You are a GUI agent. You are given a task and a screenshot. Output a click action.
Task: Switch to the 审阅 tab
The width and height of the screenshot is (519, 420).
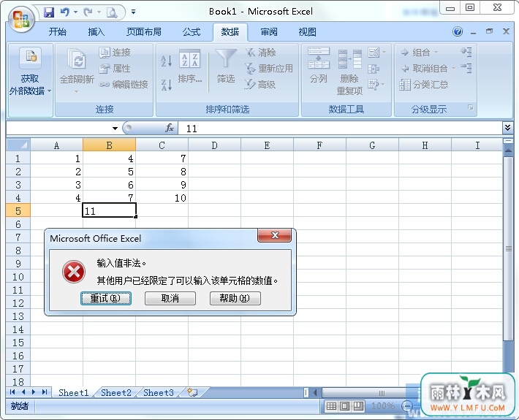point(269,32)
